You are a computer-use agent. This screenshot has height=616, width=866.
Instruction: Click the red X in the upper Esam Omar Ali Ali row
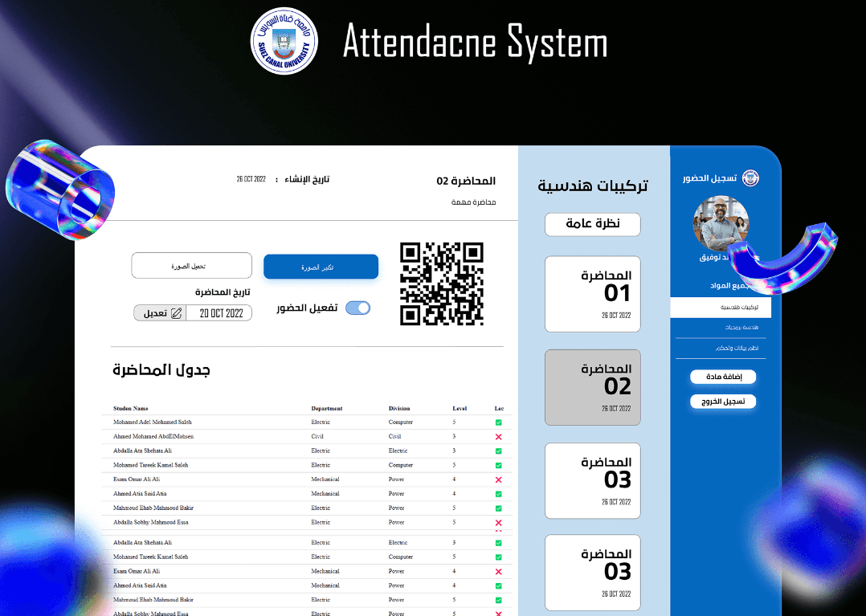pyautogui.click(x=498, y=479)
